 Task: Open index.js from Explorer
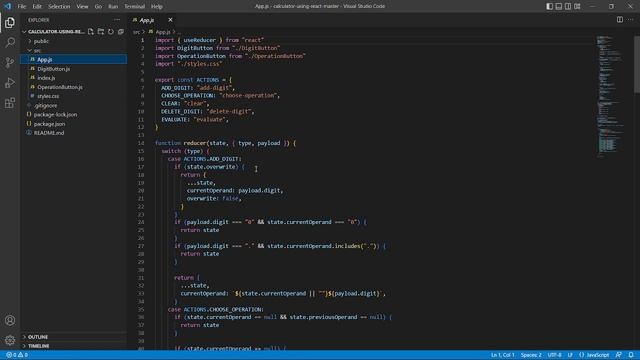(73, 78)
